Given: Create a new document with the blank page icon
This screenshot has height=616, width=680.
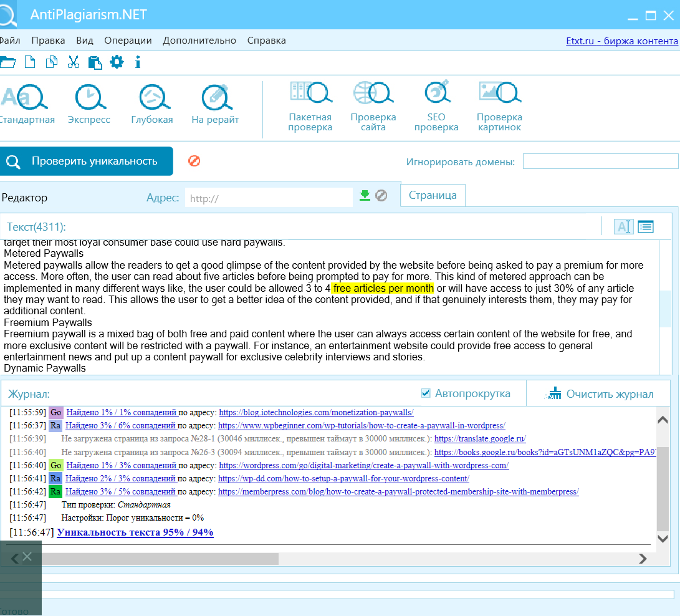Looking at the screenshot, I should [30, 62].
